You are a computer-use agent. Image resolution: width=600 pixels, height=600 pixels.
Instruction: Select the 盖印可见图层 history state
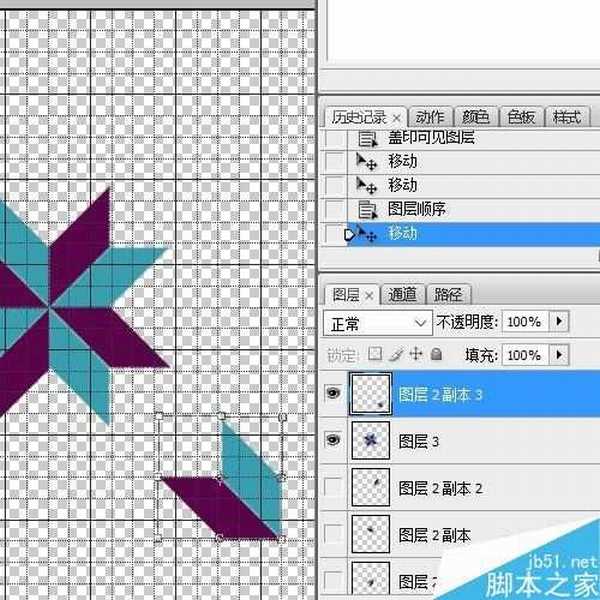tap(473, 138)
